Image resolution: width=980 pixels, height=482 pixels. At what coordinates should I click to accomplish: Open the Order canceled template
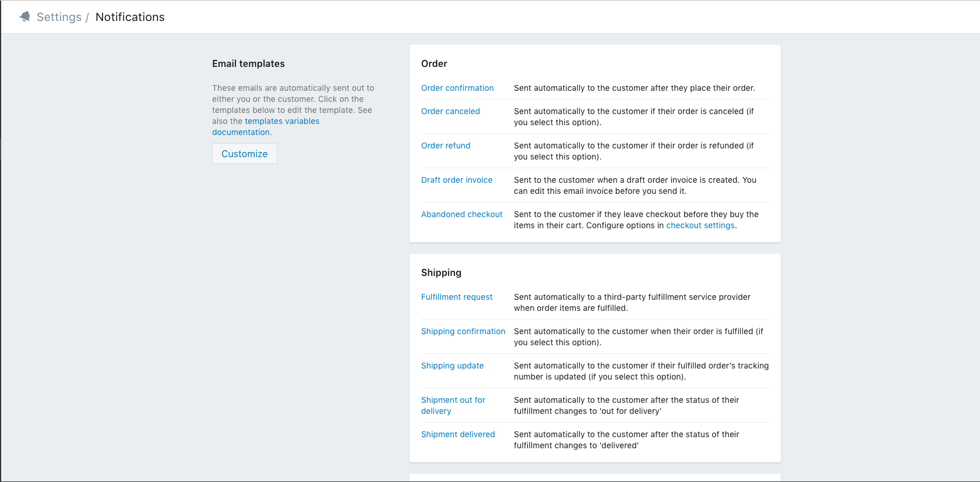(x=450, y=111)
